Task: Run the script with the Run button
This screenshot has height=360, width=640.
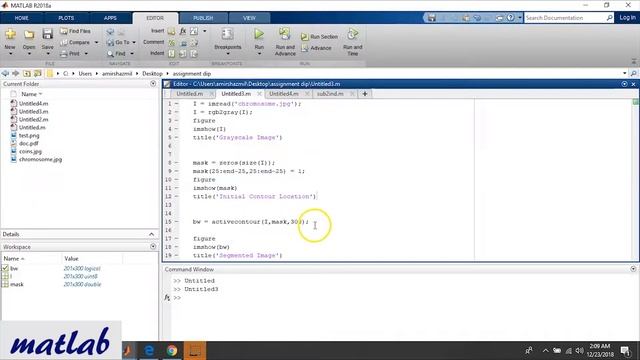Action: click(x=259, y=34)
